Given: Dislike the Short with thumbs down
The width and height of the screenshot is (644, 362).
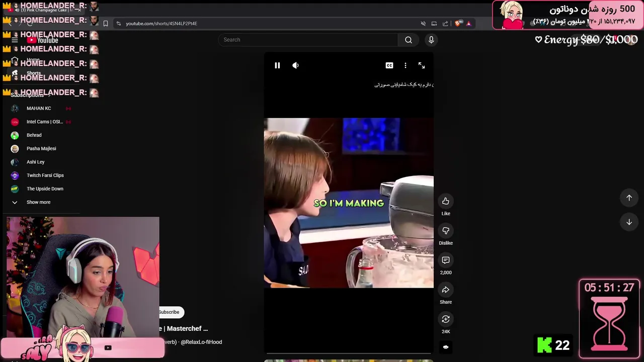Looking at the screenshot, I should click(x=446, y=231).
